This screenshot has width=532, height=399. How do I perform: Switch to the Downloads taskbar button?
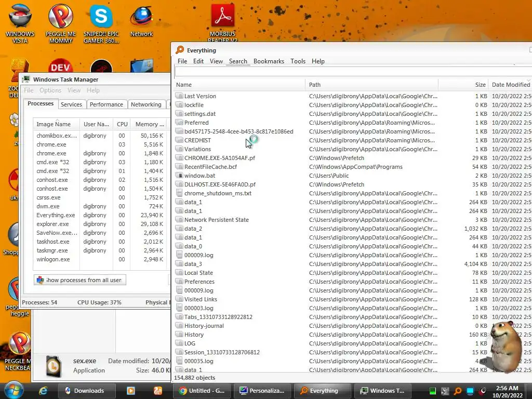87,391
